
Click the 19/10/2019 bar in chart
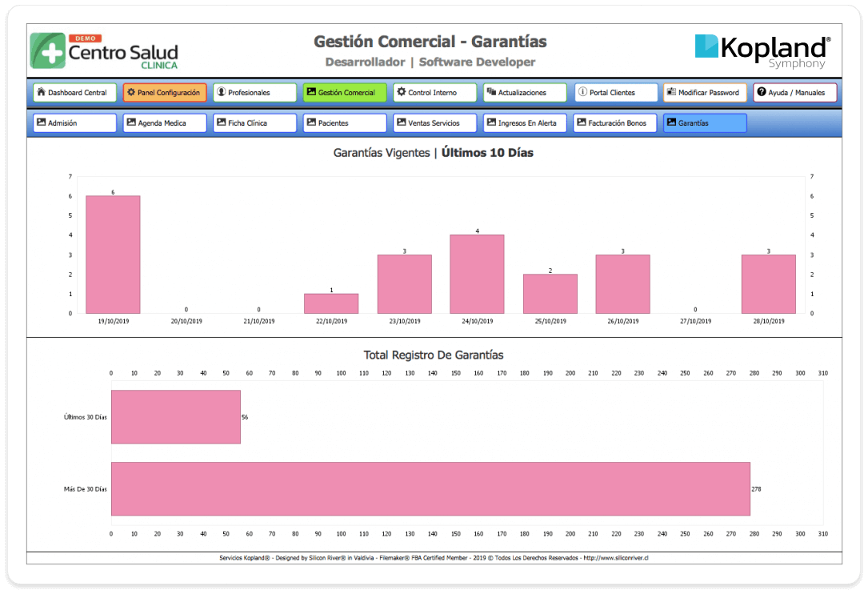(113, 255)
